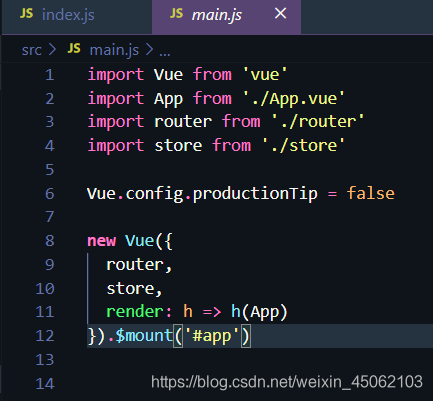Open the src breadcrumb folder
433x401 pixels.
click(32, 50)
